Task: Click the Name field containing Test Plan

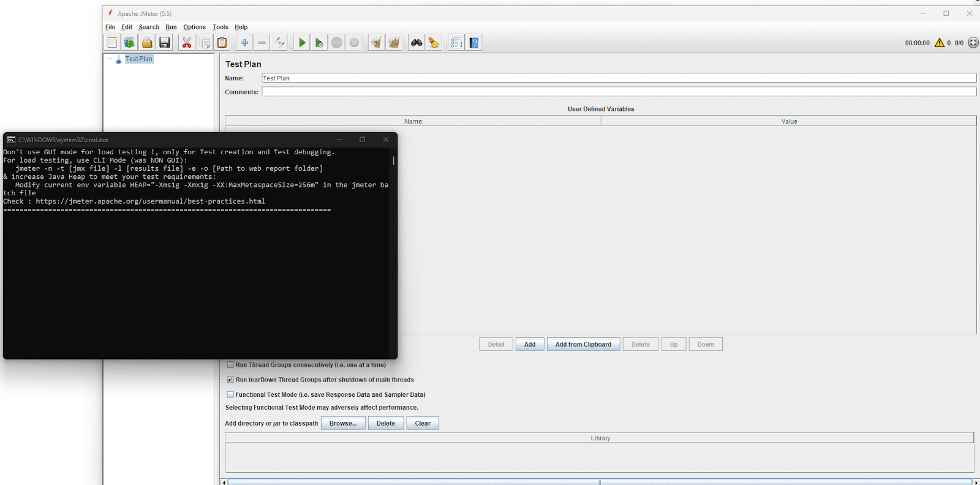Action: [x=619, y=78]
